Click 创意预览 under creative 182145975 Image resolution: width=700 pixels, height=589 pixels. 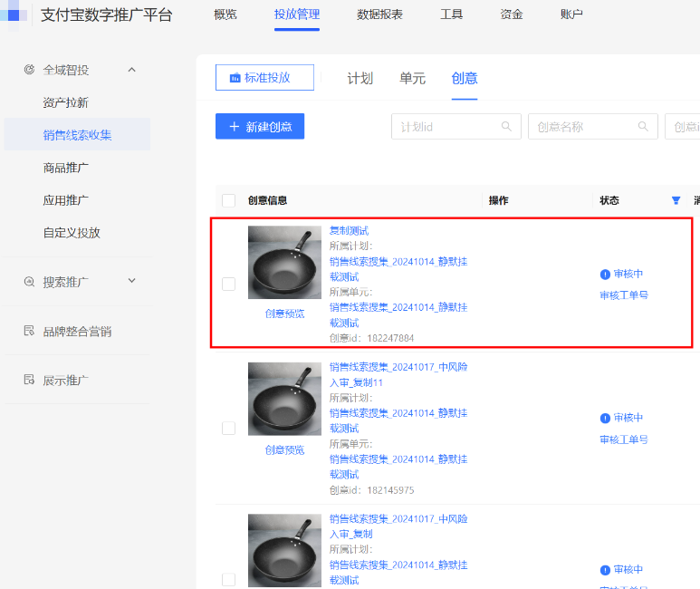(284, 449)
